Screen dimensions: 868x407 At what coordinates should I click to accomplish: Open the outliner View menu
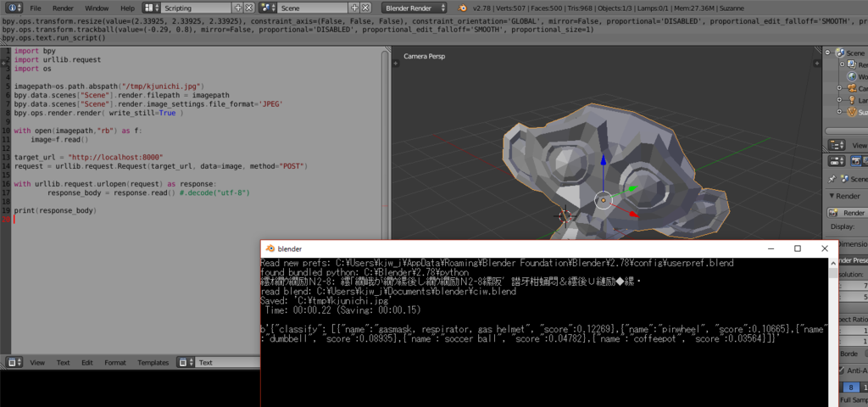[860, 145]
